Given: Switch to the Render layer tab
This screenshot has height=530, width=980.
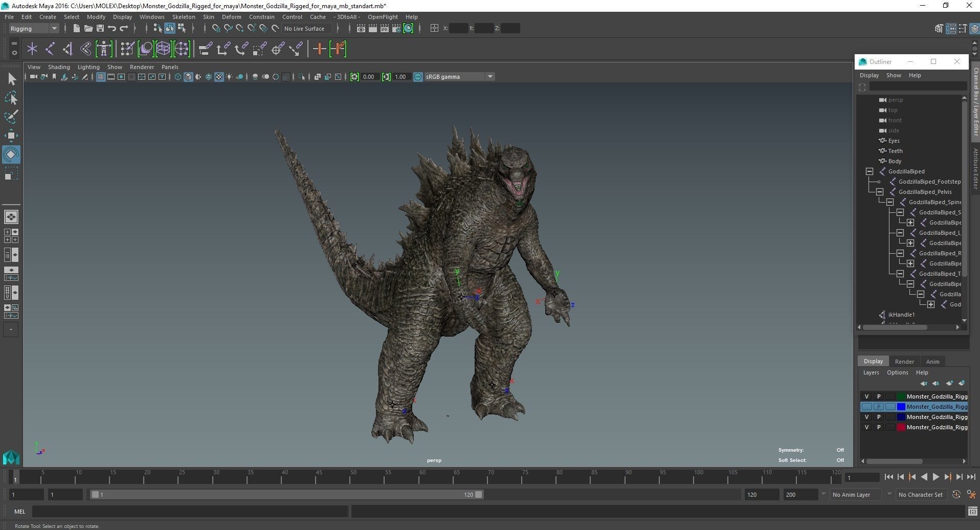Looking at the screenshot, I should 904,361.
